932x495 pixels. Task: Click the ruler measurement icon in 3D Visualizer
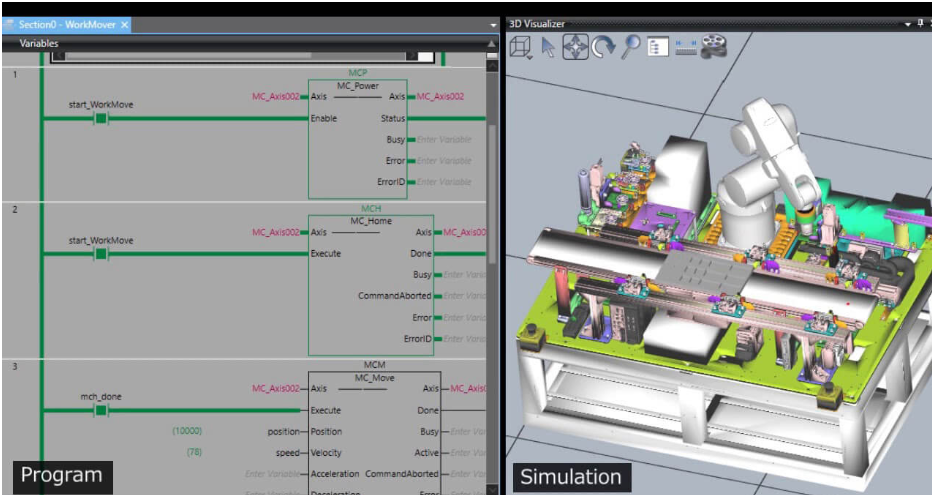(685, 48)
